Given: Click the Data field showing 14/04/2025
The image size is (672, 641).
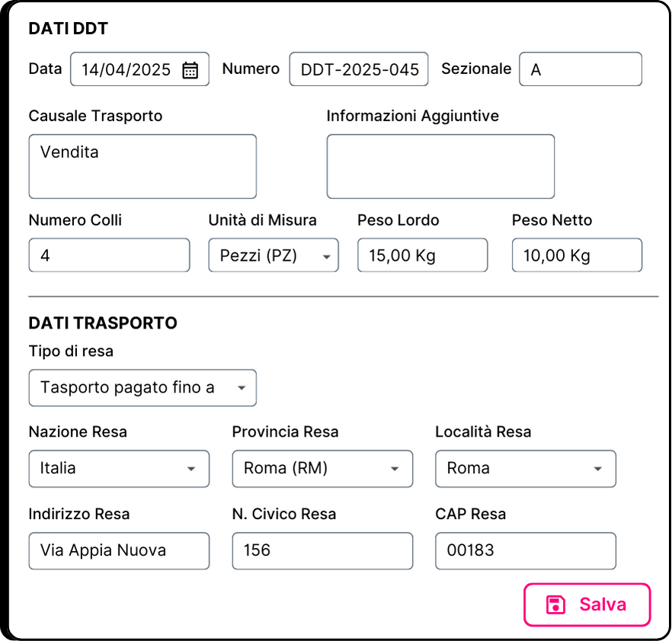Looking at the screenshot, I should [x=139, y=69].
